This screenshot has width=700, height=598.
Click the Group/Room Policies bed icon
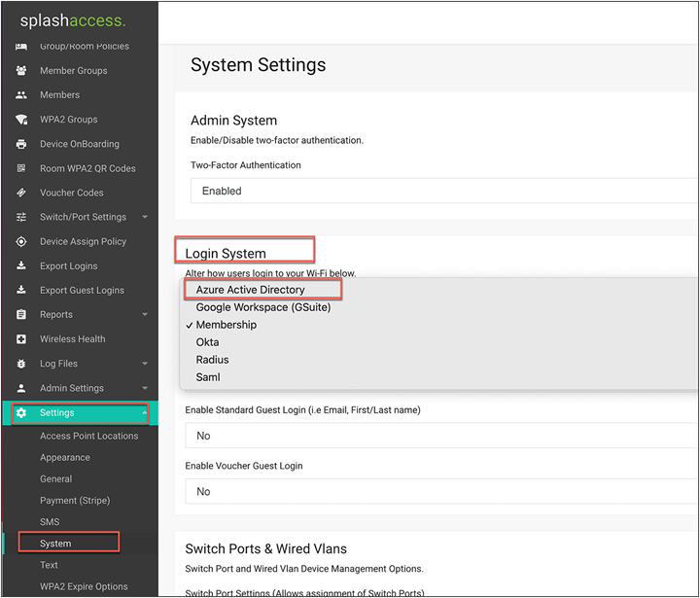coord(21,47)
